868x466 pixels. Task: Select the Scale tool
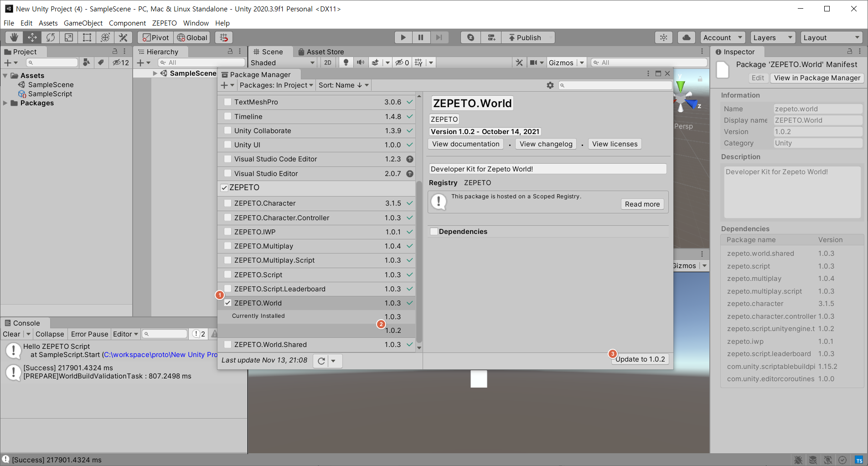(x=69, y=37)
